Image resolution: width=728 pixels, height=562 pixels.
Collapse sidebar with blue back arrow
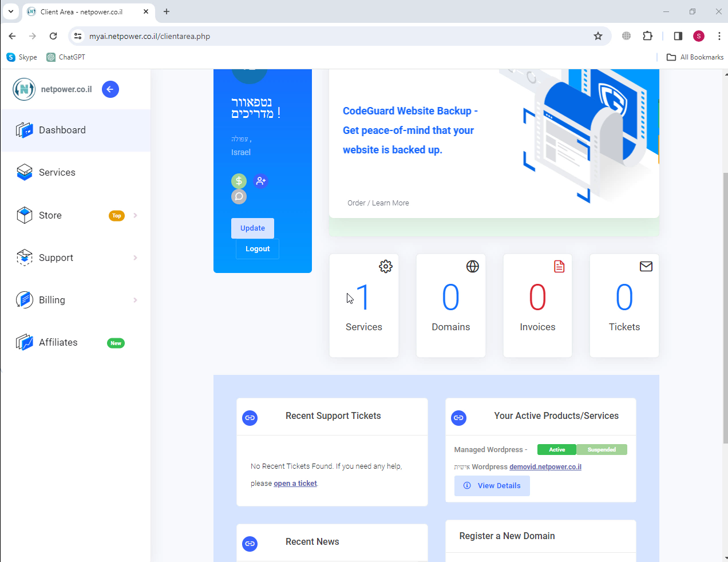tap(110, 89)
